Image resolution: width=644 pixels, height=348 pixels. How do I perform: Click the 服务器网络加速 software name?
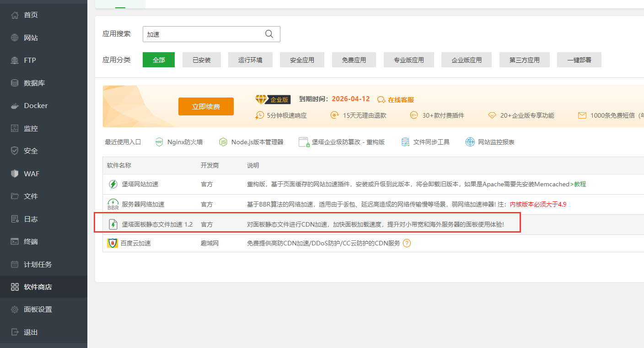[x=143, y=204]
